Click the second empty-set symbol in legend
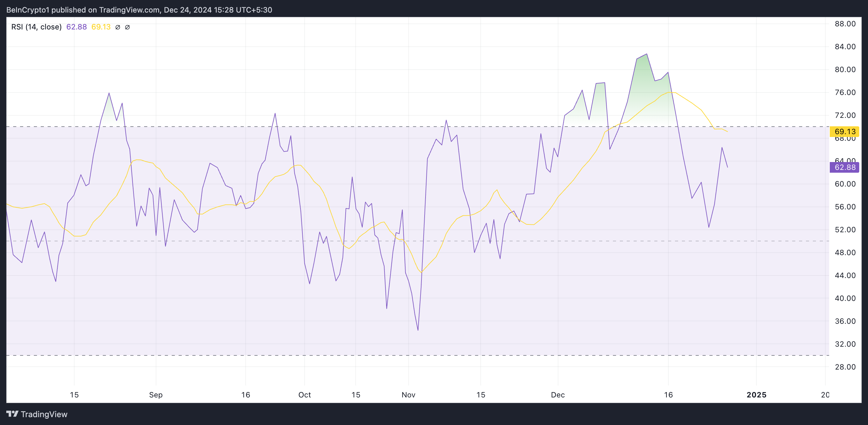 pos(127,27)
